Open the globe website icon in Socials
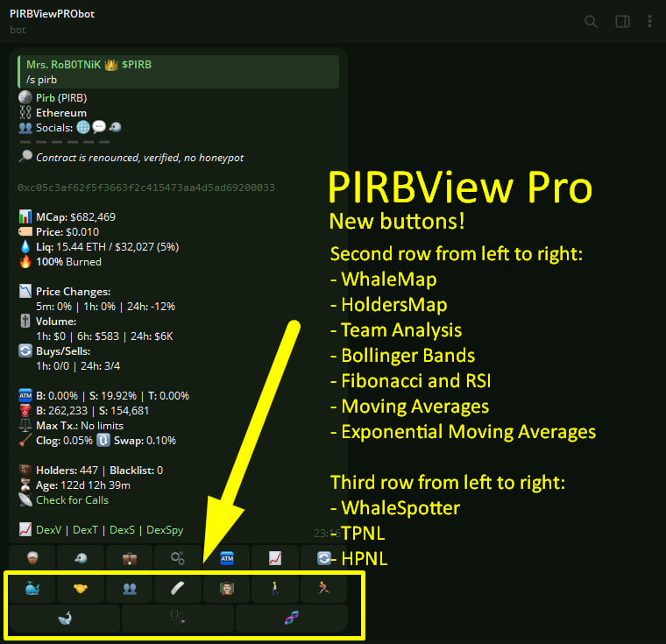This screenshot has width=666, height=644. pos(83,127)
